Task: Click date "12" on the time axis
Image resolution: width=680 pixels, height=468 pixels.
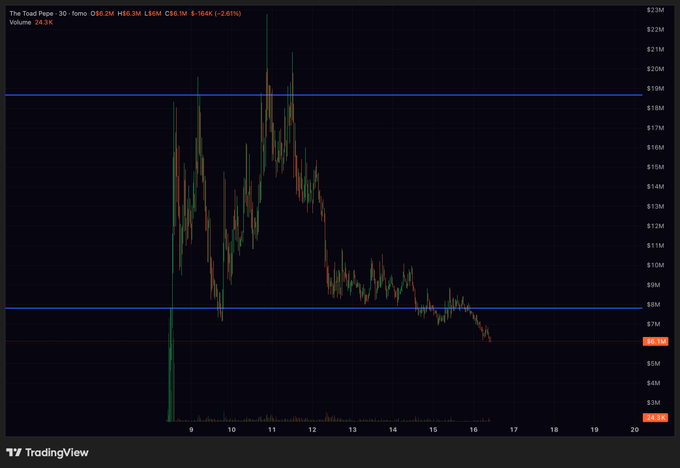Action: (312, 429)
